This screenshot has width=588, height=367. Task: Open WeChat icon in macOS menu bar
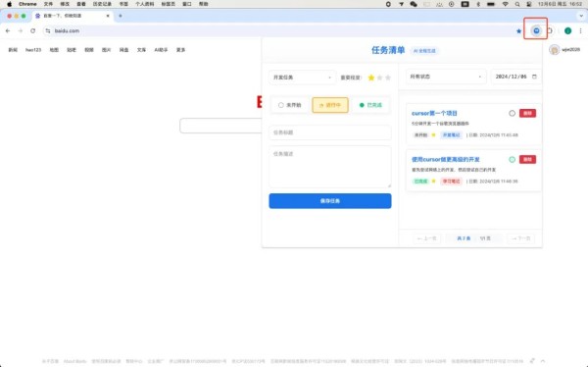pos(414,4)
